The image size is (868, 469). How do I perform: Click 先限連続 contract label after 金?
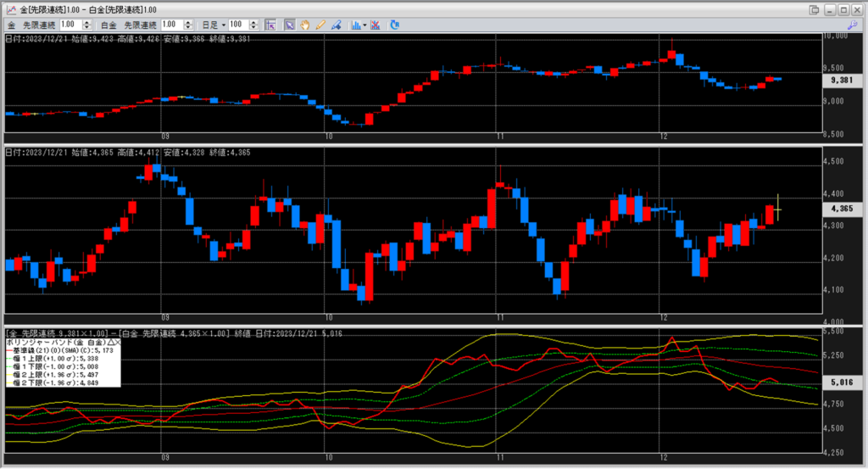click(39, 25)
